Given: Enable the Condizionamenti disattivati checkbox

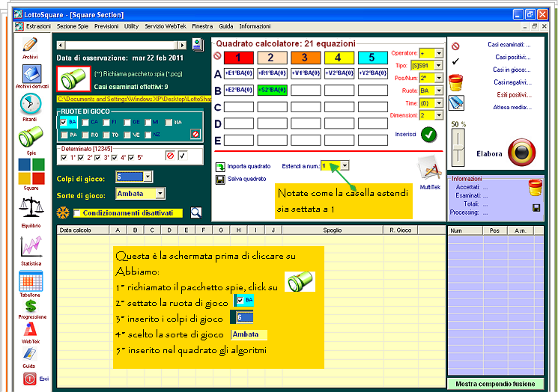Looking at the screenshot, I should click(77, 213).
